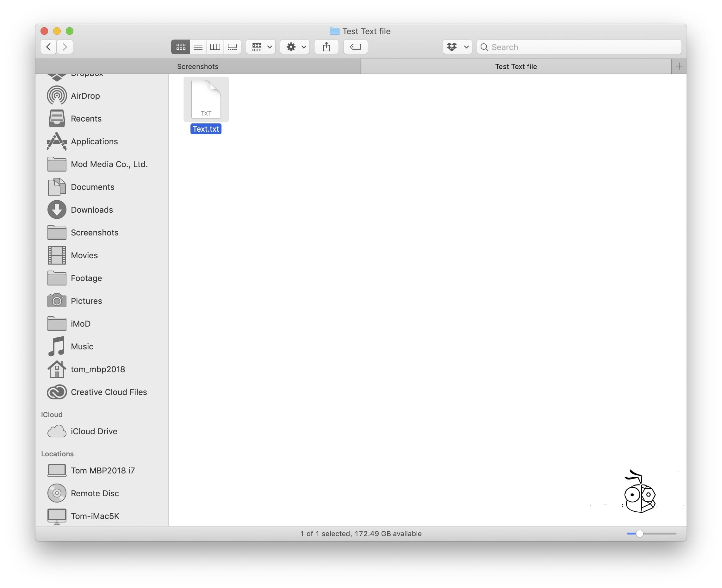The image size is (722, 588).
Task: Switch to the Screenshots tab
Action: [198, 66]
